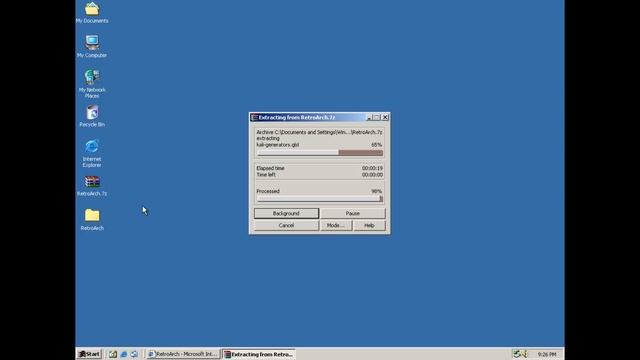Image resolution: width=640 pixels, height=360 pixels.
Task: Open third quick launch icon next to IE
Action: (134, 354)
